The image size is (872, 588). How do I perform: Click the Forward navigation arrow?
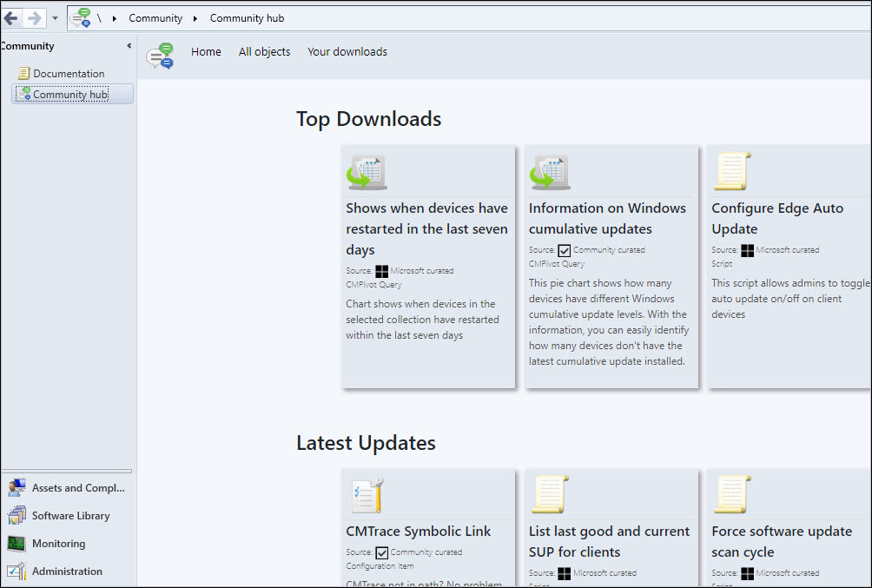tap(35, 18)
